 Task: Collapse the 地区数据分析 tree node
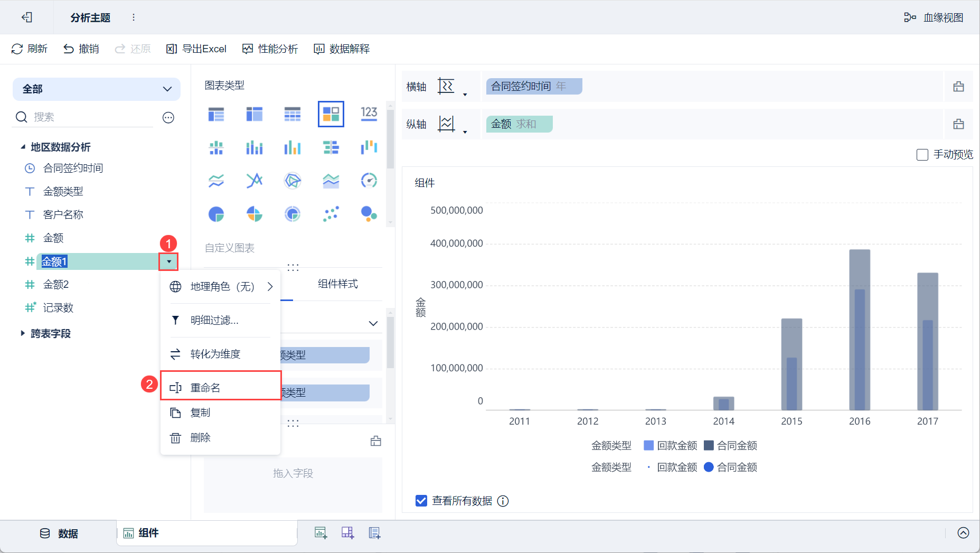[x=23, y=147]
